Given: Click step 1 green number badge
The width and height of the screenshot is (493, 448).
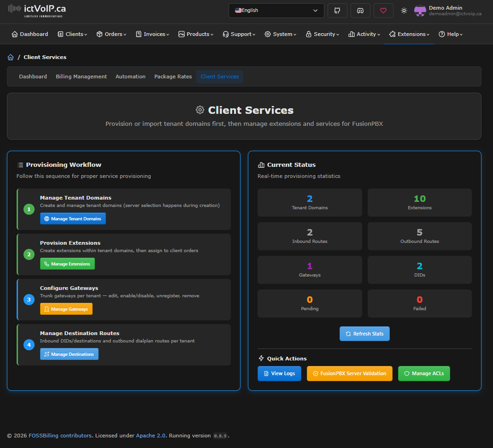Looking at the screenshot, I should [29, 209].
